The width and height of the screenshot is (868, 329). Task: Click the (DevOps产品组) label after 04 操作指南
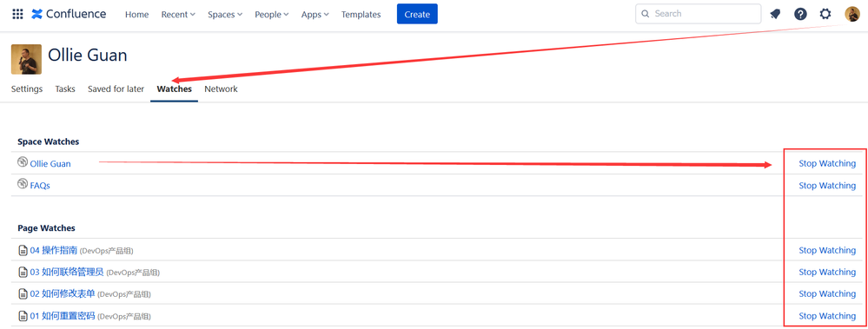coord(107,251)
